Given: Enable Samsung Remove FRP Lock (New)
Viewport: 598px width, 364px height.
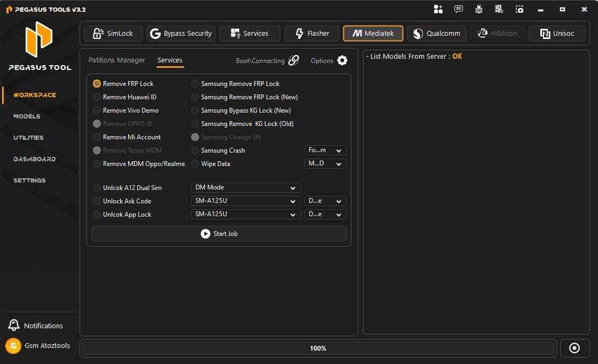Looking at the screenshot, I should [x=195, y=97].
